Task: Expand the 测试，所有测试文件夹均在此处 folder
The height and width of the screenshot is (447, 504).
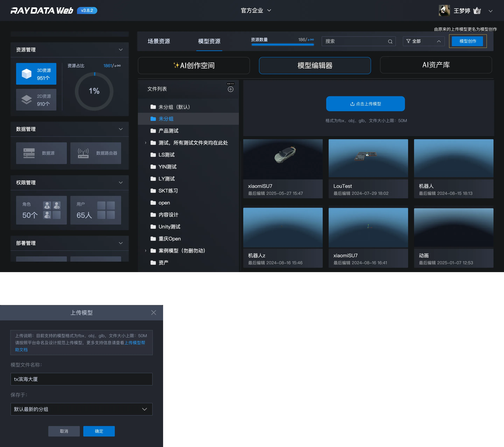Action: point(145,143)
